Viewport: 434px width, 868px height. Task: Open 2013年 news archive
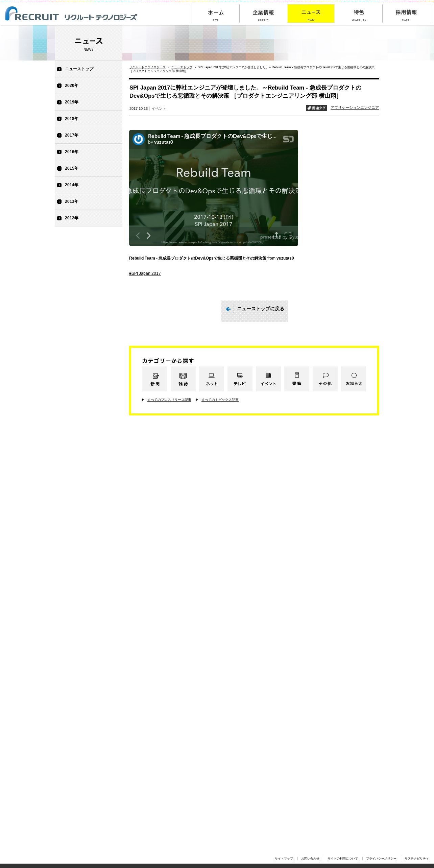pos(89,201)
